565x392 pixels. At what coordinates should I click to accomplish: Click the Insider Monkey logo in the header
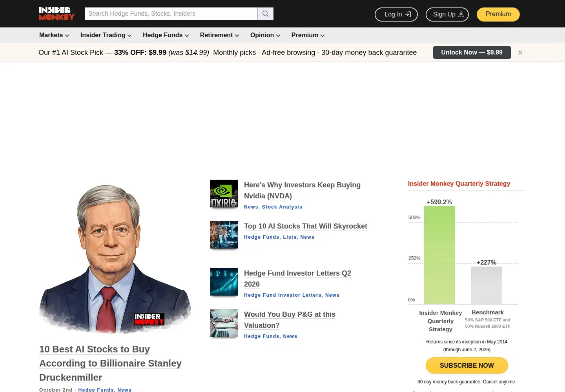click(x=56, y=14)
